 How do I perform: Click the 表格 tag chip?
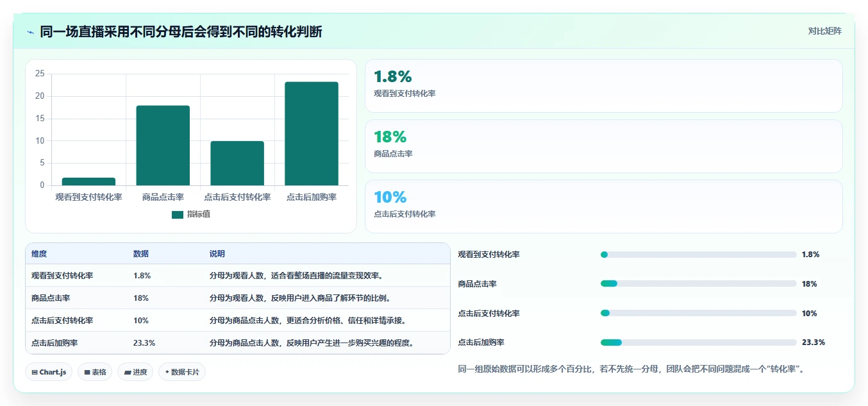(x=95, y=372)
